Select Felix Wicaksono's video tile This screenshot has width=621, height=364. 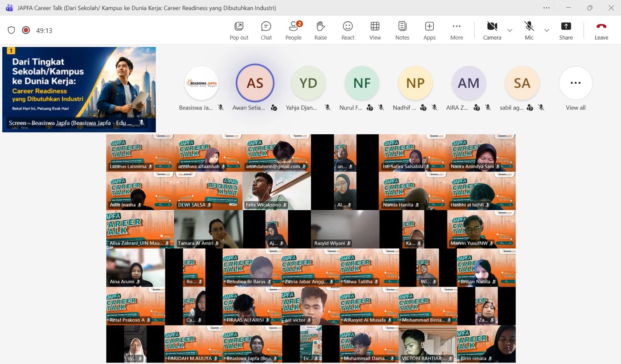pos(277,191)
